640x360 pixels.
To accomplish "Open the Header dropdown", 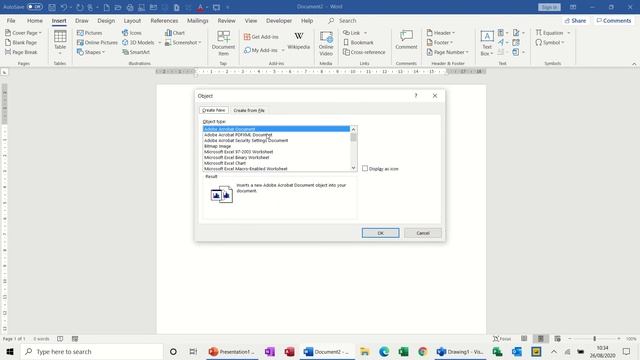I will pyautogui.click(x=441, y=33).
